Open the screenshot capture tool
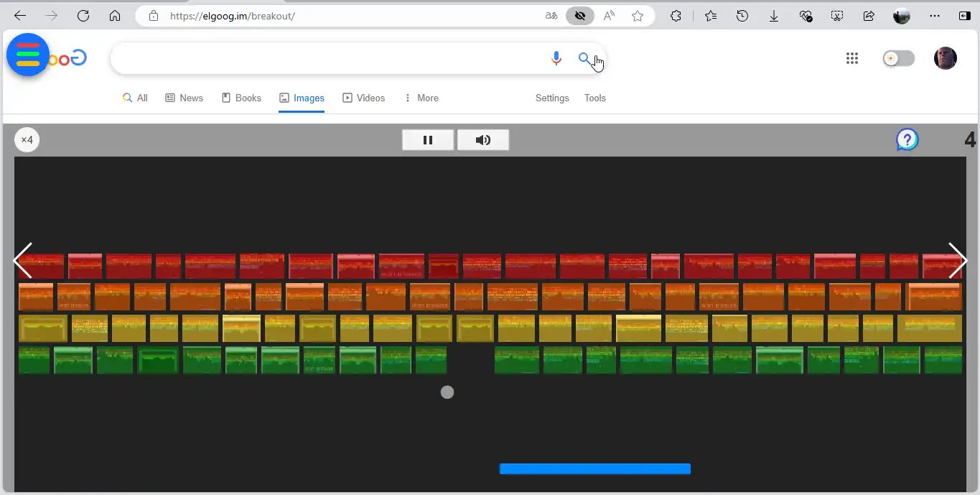This screenshot has height=495, width=980. [837, 16]
